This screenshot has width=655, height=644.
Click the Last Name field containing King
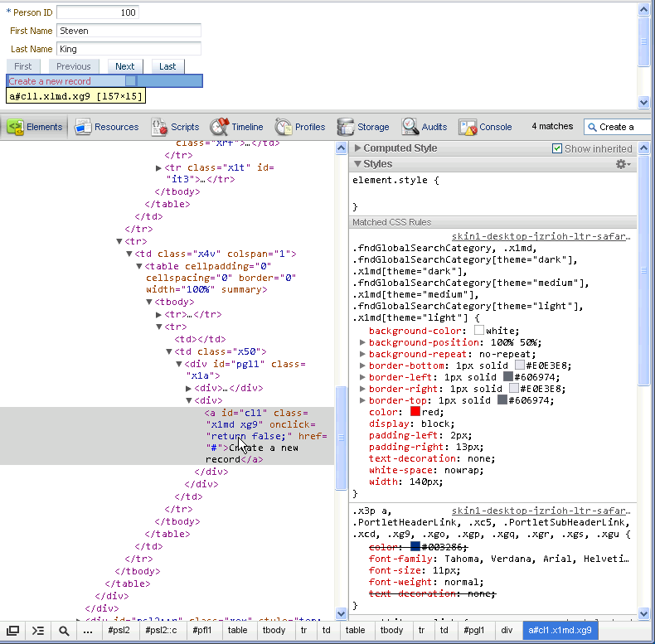tap(129, 49)
